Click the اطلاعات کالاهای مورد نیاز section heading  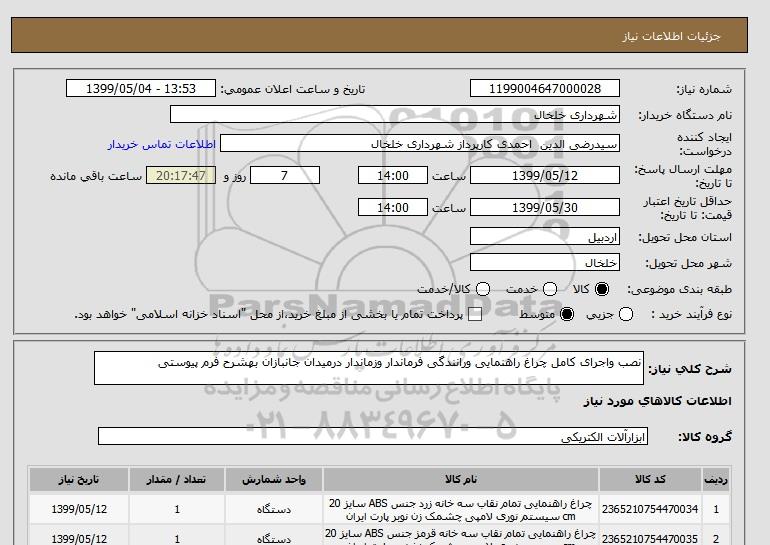click(x=658, y=401)
